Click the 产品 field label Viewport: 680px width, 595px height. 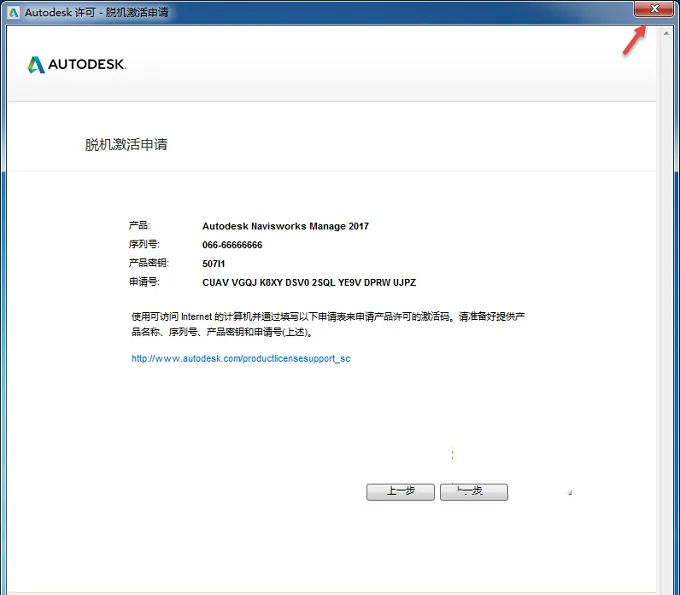tap(139, 226)
